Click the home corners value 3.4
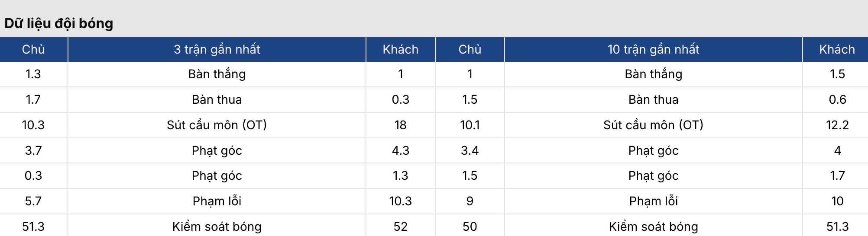Image resolution: width=868 pixels, height=236 pixels. 470,150
